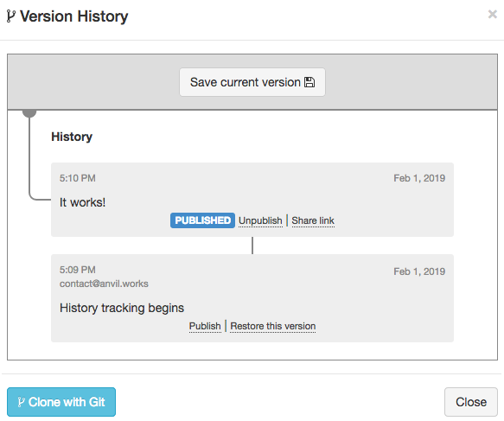
Task: Close the dialog with the top-right X
Action: [x=493, y=14]
